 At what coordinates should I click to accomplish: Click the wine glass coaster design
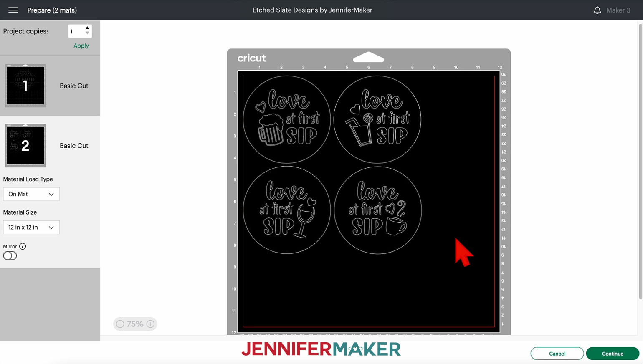(x=287, y=210)
